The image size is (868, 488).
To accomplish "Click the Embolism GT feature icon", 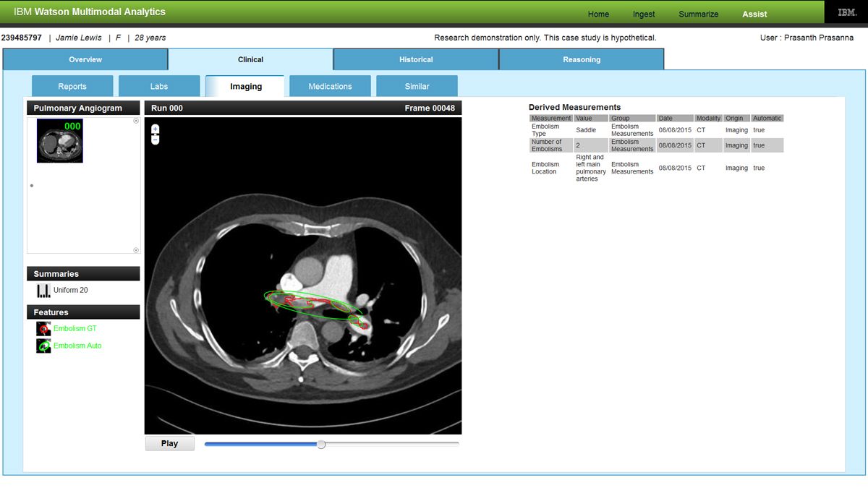I will (x=43, y=329).
